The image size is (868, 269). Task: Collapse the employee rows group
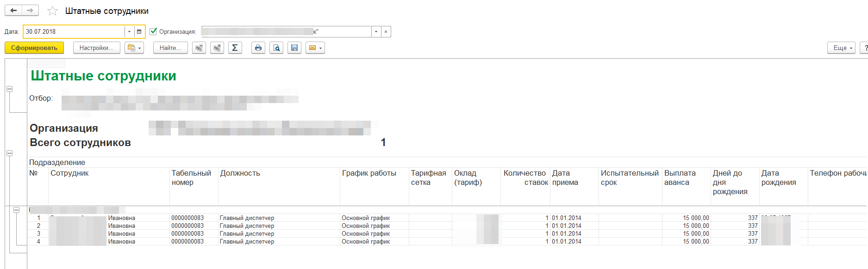(17, 210)
